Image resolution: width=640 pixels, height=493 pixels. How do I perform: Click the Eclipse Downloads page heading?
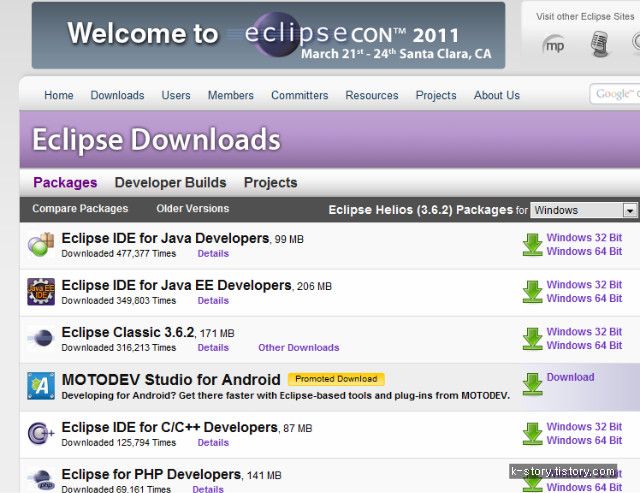click(x=156, y=140)
